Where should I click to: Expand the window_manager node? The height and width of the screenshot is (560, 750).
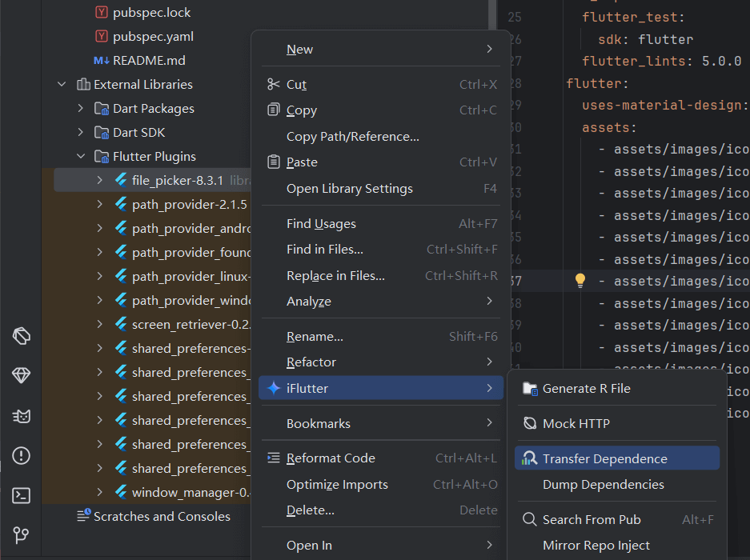click(x=99, y=492)
